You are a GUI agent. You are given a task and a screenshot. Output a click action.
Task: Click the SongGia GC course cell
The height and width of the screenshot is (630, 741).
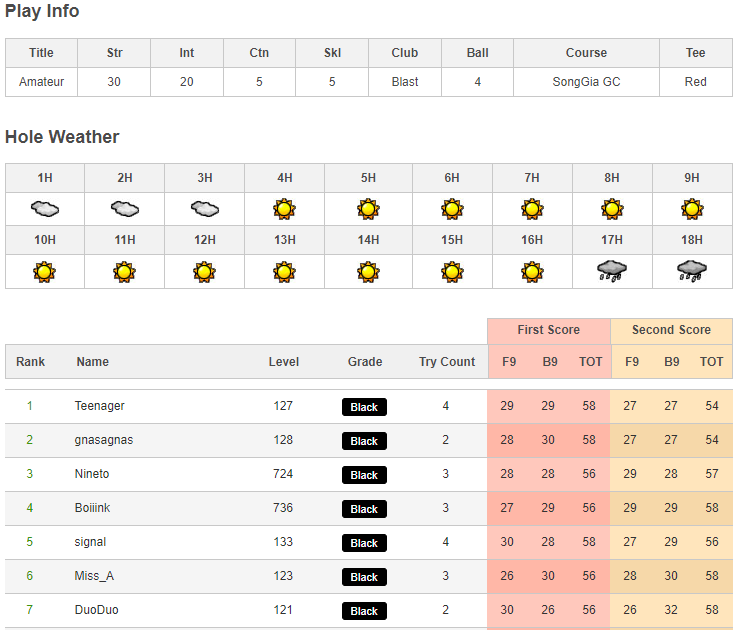[x=586, y=82]
